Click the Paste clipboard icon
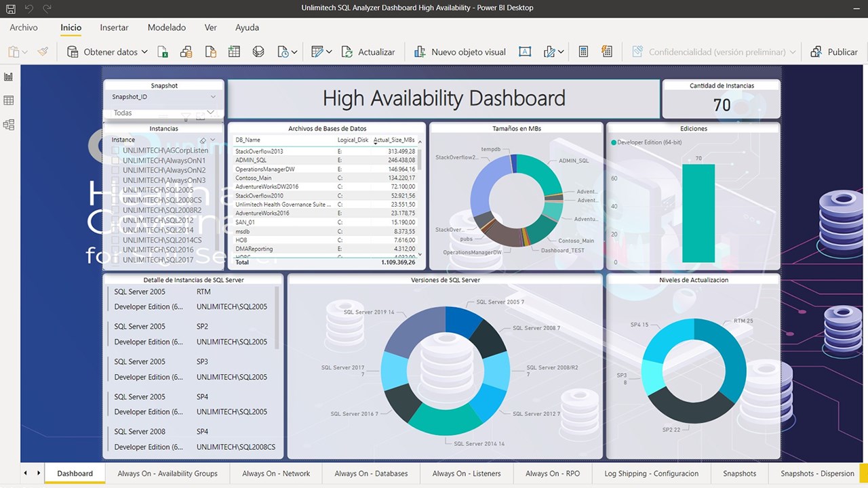 pyautogui.click(x=13, y=52)
